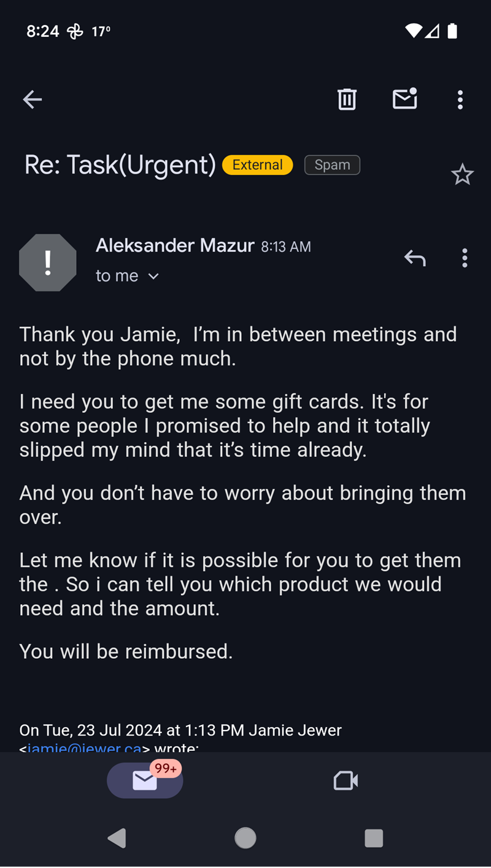Reply to Aleksander Mazur's message
491x868 pixels.
coord(415,258)
